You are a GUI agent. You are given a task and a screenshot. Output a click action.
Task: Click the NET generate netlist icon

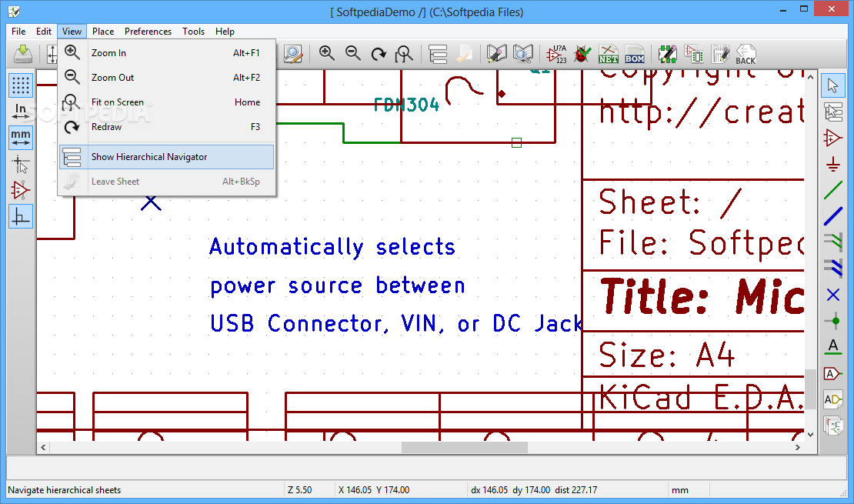click(609, 54)
